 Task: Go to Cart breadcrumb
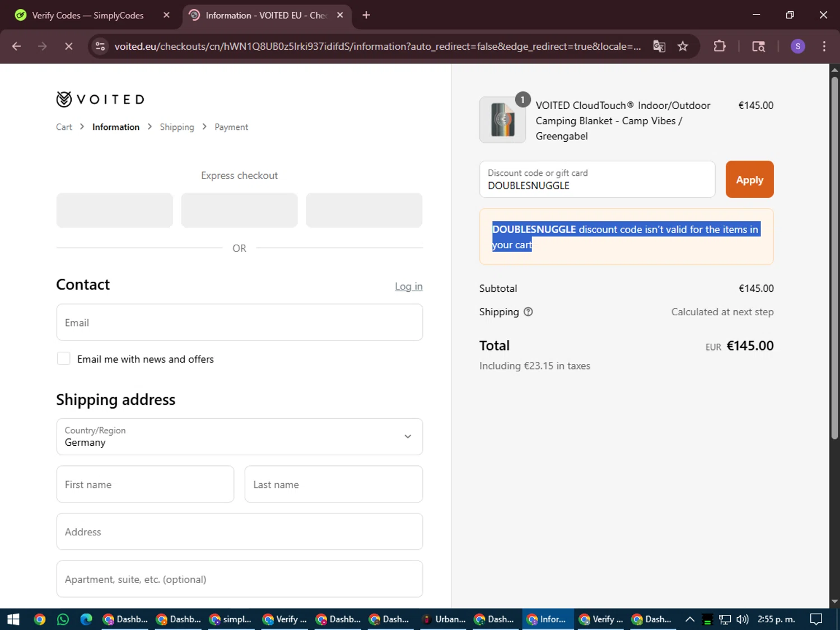coord(64,127)
